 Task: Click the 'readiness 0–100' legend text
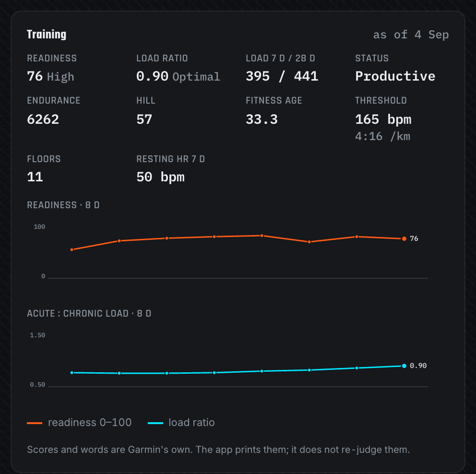click(x=90, y=422)
